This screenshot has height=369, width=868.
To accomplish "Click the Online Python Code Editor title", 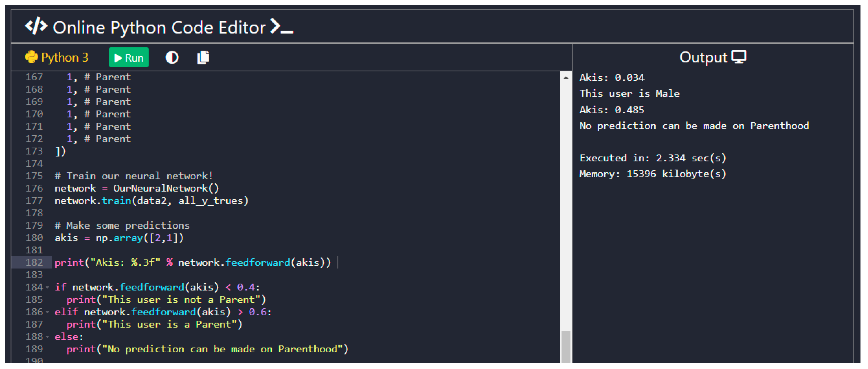I will click(x=159, y=27).
